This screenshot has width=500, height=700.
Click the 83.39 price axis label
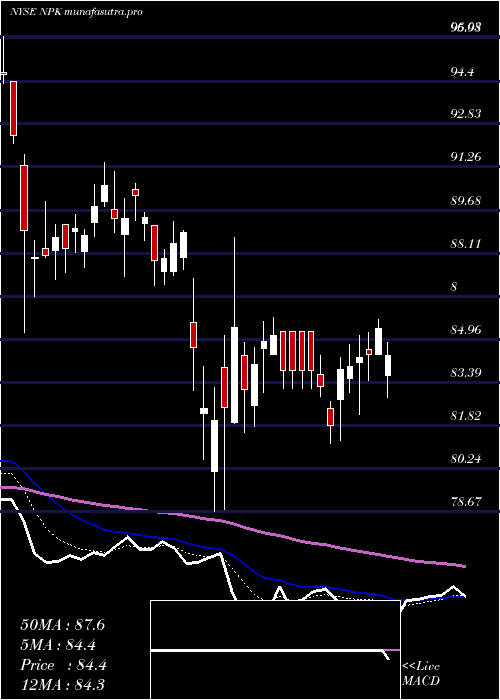pos(466,373)
